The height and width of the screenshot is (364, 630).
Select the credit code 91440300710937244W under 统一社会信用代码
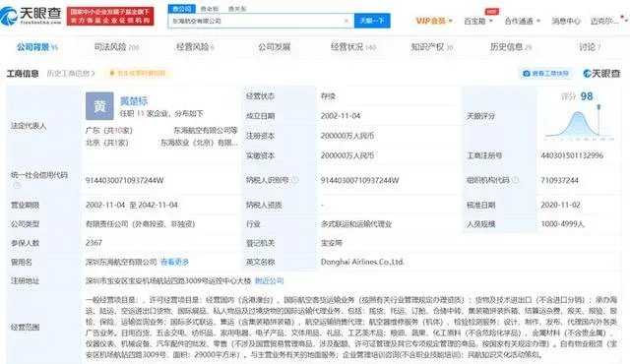point(125,181)
